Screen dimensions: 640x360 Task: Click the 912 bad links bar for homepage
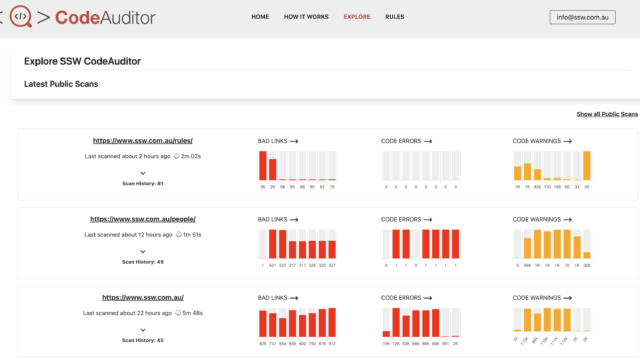pyautogui.click(x=332, y=322)
